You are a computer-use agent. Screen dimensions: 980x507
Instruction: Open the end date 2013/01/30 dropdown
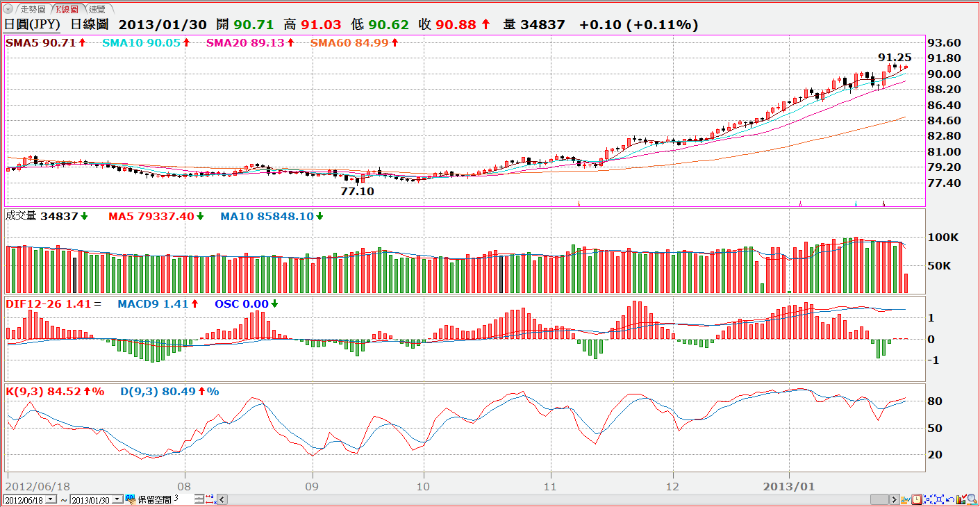pos(117,499)
